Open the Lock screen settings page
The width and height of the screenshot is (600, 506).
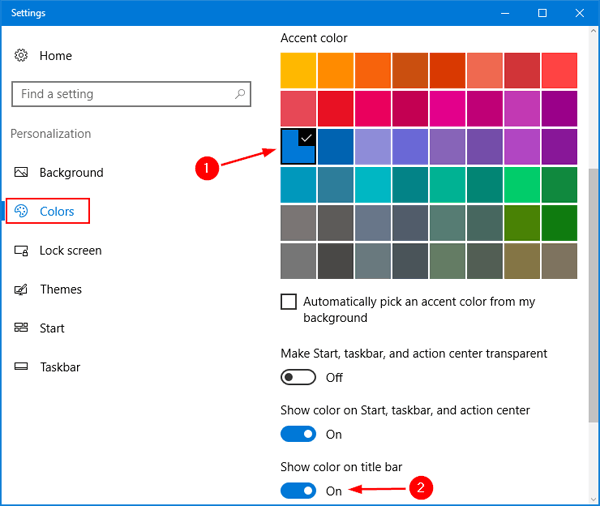(70, 250)
